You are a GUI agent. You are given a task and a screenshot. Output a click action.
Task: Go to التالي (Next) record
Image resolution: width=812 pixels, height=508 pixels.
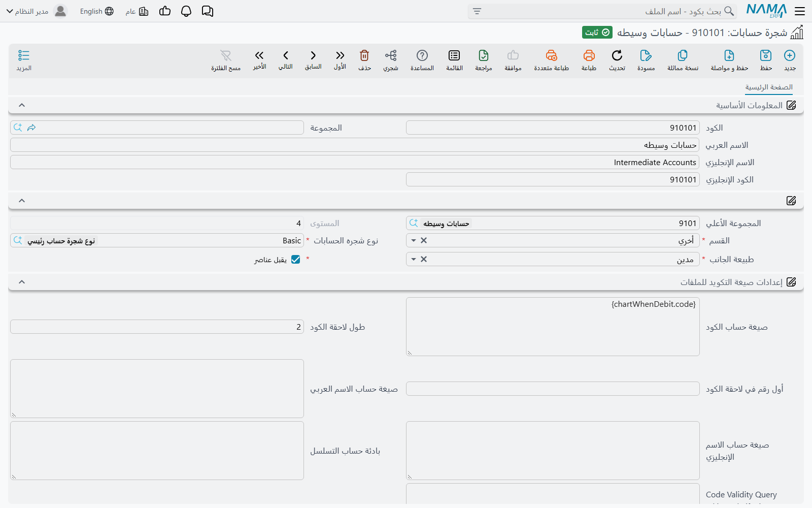coord(286,55)
